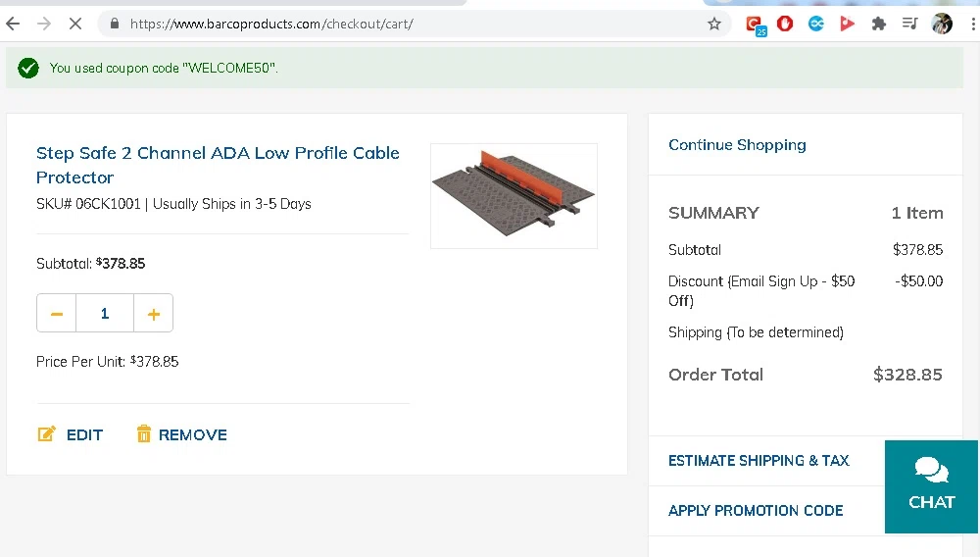
Task: Click the Discount (Email Sign Up - $50 Off) label
Action: click(761, 291)
